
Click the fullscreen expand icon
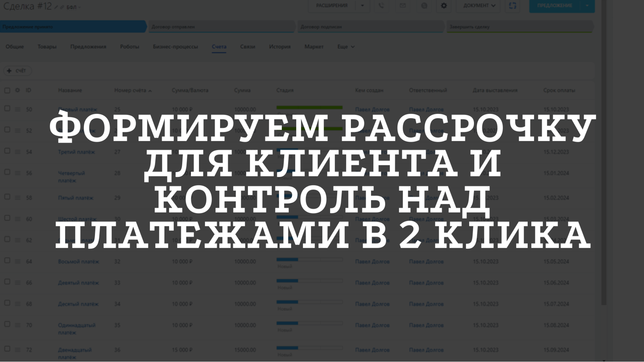coord(512,6)
